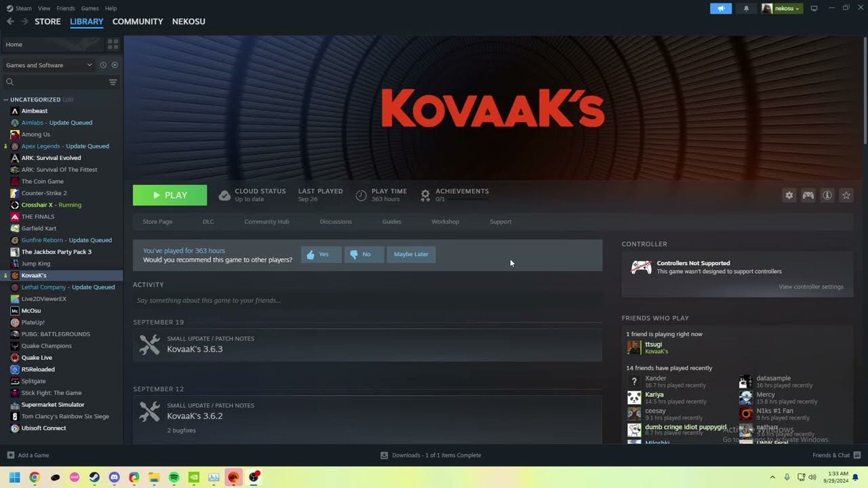Open the recent sort clock icon
Viewport: 868px width, 488px height.
pyautogui.click(x=103, y=65)
